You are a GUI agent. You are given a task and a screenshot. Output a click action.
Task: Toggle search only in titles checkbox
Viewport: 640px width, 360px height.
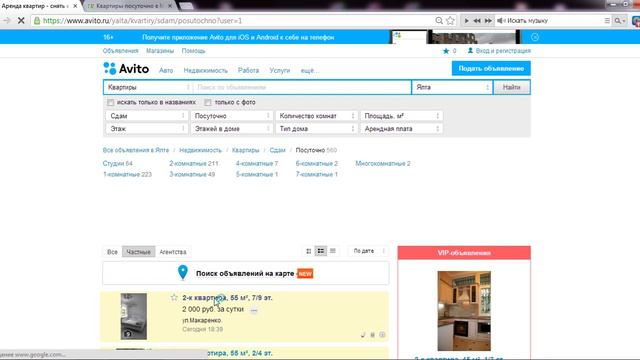click(x=111, y=102)
